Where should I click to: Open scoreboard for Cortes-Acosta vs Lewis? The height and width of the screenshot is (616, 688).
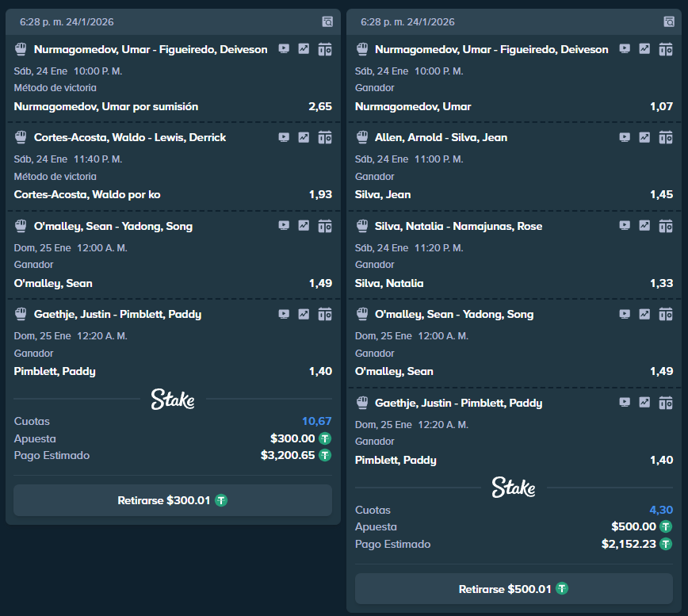tap(325, 138)
